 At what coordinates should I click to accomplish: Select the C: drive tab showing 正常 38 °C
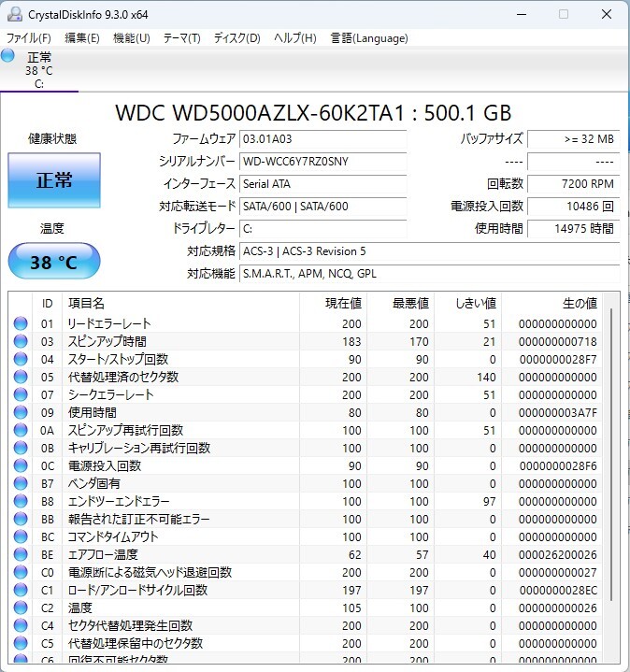click(x=39, y=70)
